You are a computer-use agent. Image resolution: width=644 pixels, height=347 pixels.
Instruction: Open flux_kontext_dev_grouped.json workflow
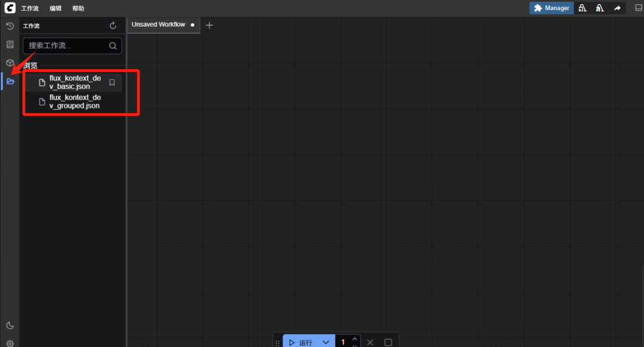(x=75, y=101)
